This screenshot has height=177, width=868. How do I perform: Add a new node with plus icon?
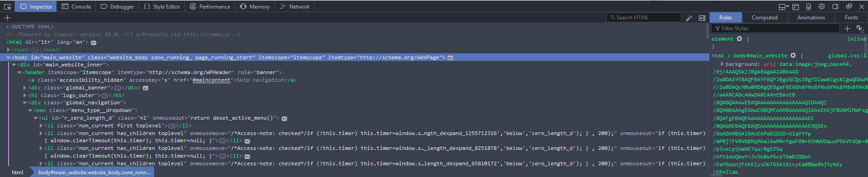point(7,18)
